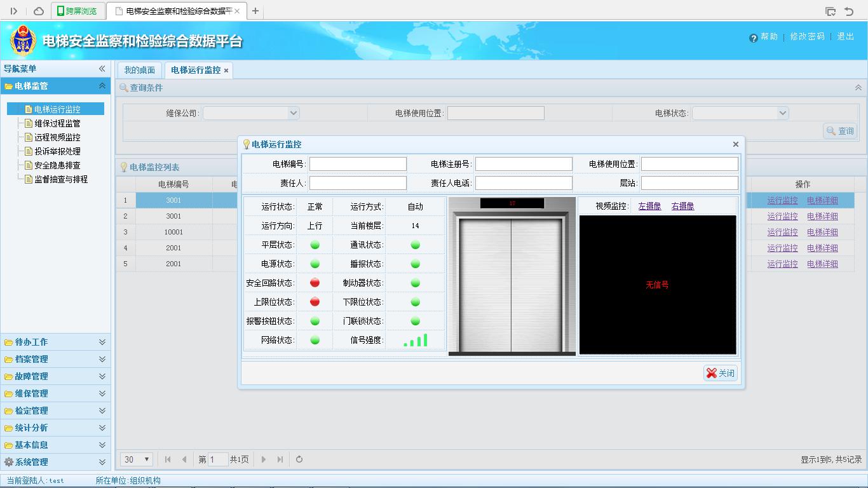The width and height of the screenshot is (868, 488).
Task: Click the 修改密码 link in the header
Action: point(807,37)
